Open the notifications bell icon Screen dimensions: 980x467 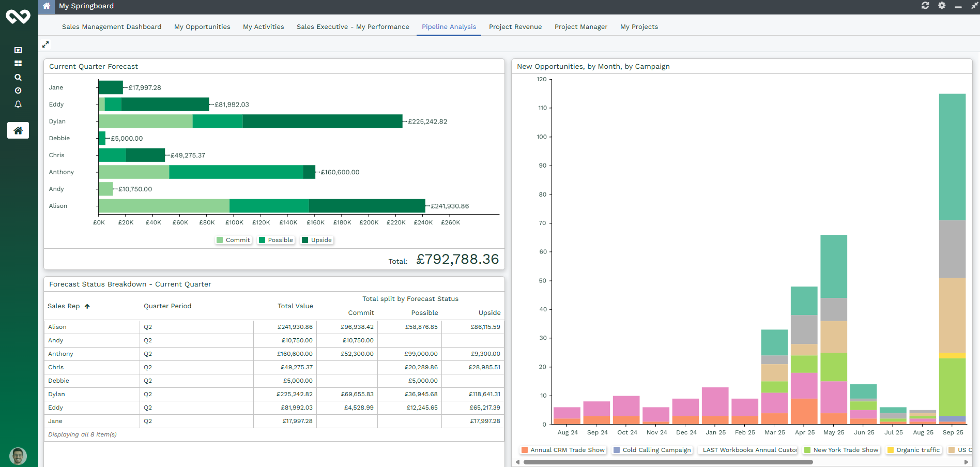coord(18,104)
